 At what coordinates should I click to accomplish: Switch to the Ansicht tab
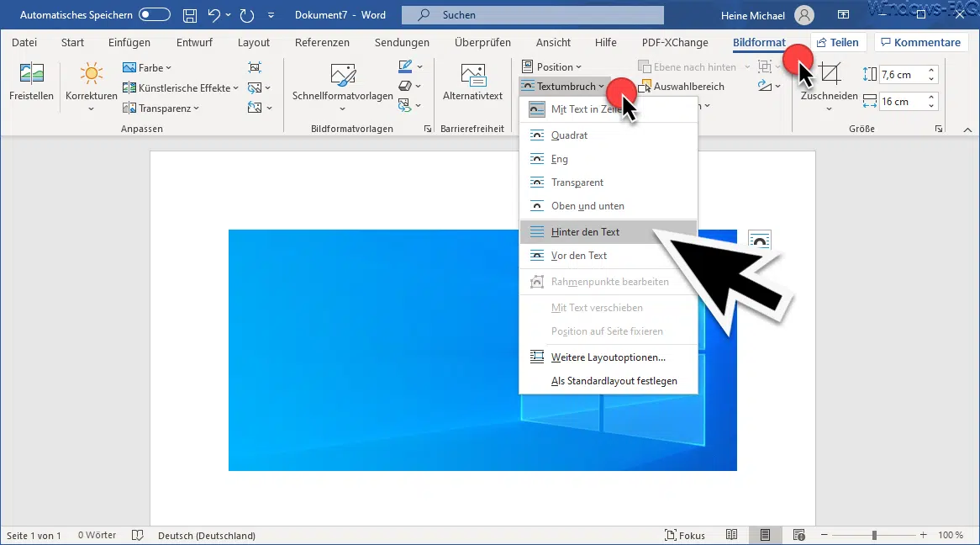coord(553,43)
